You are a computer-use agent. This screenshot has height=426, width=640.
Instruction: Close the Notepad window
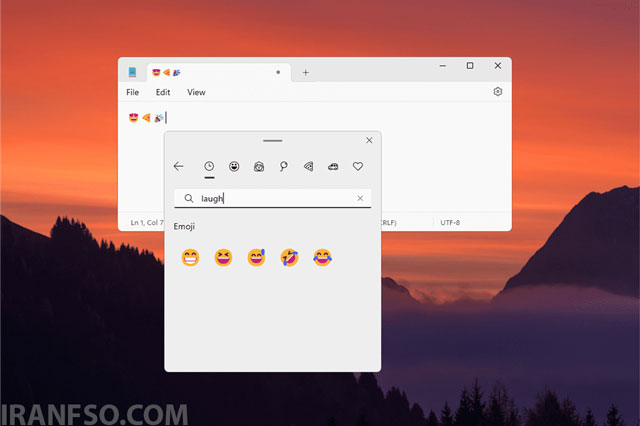[x=498, y=66]
